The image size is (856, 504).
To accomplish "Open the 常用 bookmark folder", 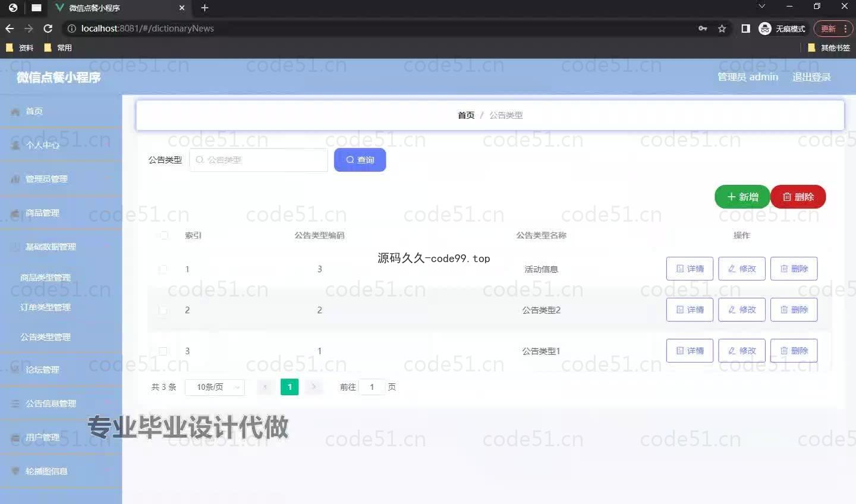I will pyautogui.click(x=58, y=48).
